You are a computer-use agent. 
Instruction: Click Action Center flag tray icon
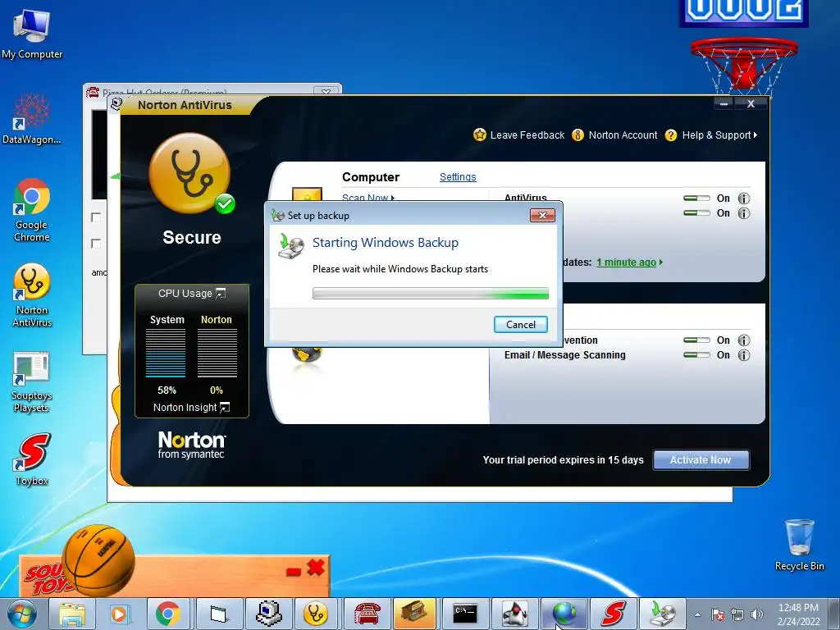(717, 614)
